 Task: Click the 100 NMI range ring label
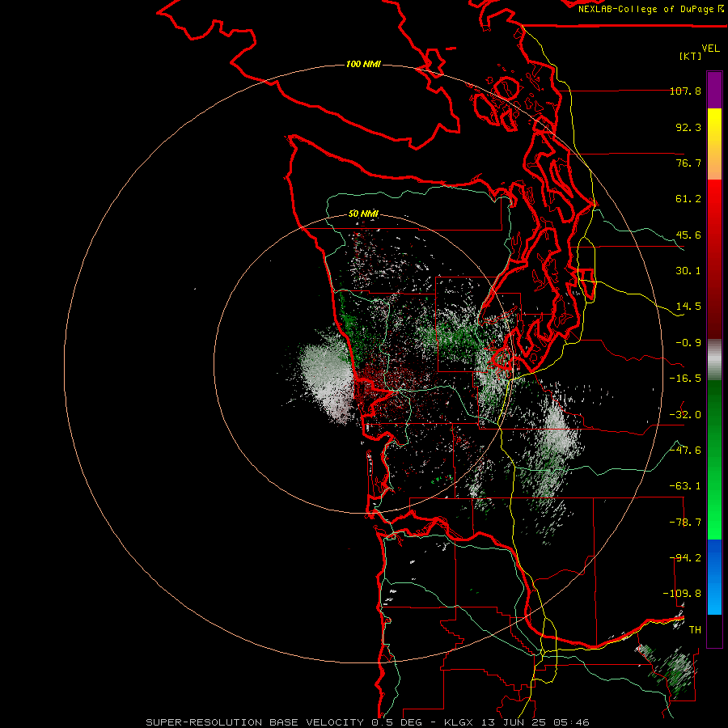[363, 64]
